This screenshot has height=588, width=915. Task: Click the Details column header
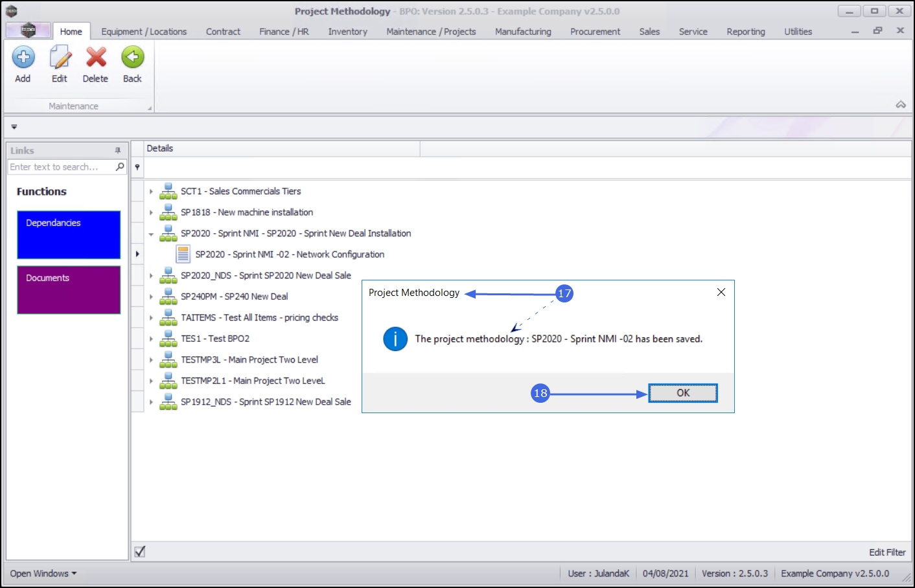pyautogui.click(x=282, y=148)
